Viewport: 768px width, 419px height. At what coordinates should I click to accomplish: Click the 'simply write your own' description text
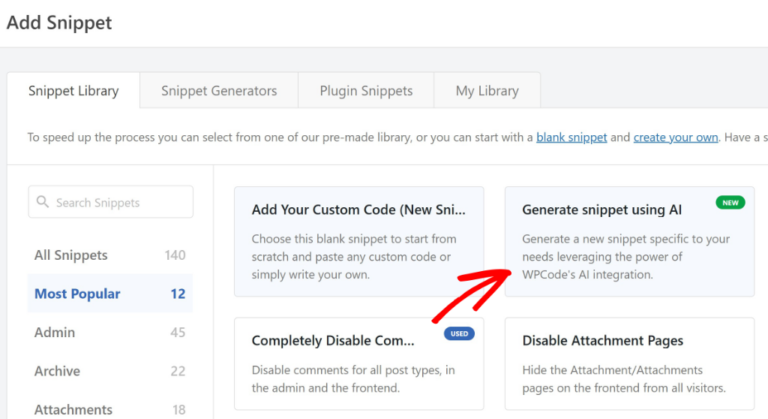pyautogui.click(x=311, y=274)
